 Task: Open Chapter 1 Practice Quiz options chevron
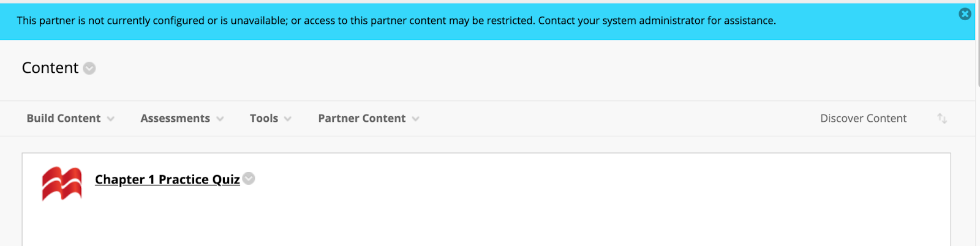249,178
